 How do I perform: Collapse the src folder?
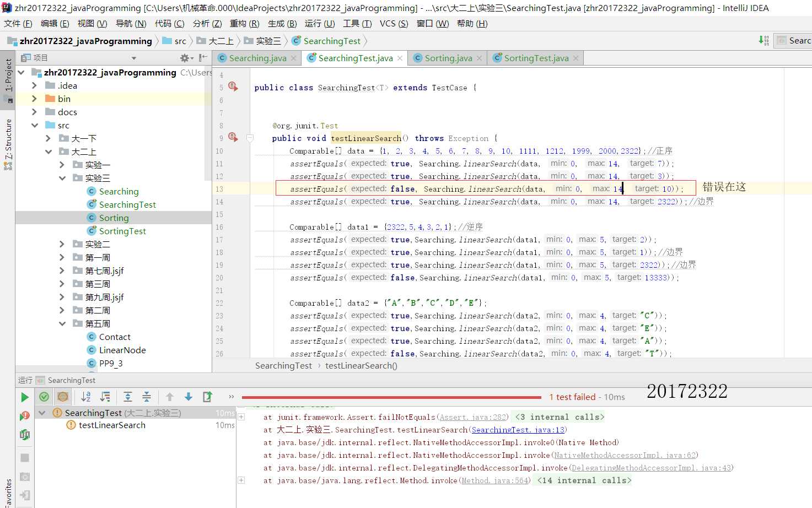click(35, 125)
